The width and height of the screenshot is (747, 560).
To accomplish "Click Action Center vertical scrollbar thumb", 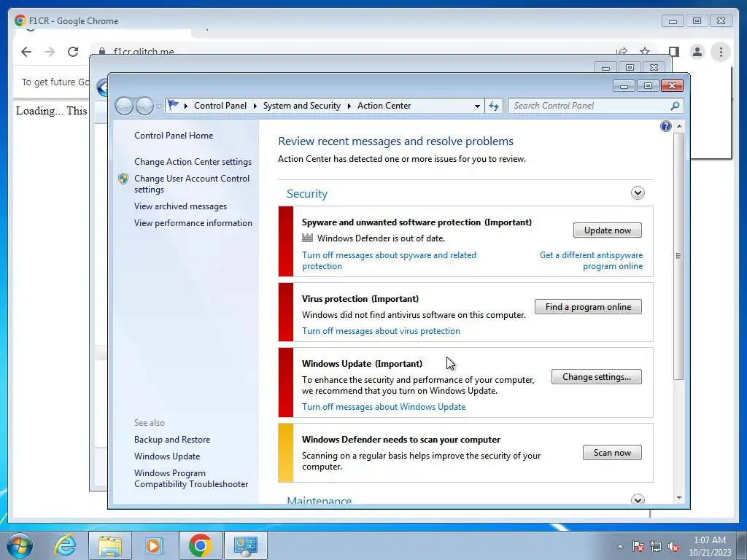I will [x=679, y=256].
